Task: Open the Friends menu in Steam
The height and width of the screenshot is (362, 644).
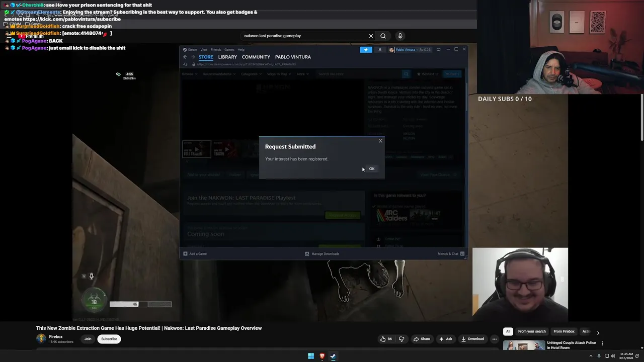Action: pyautogui.click(x=216, y=50)
